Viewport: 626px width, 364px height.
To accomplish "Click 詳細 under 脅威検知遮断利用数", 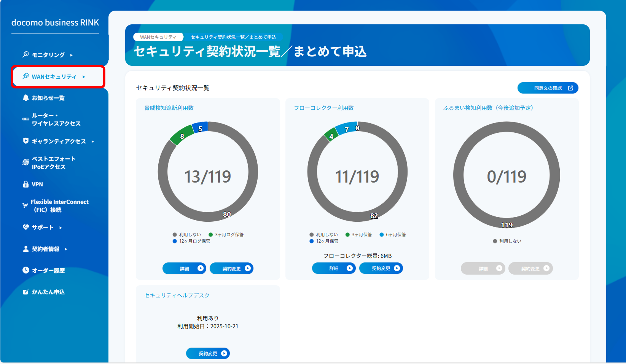I will 184,268.
